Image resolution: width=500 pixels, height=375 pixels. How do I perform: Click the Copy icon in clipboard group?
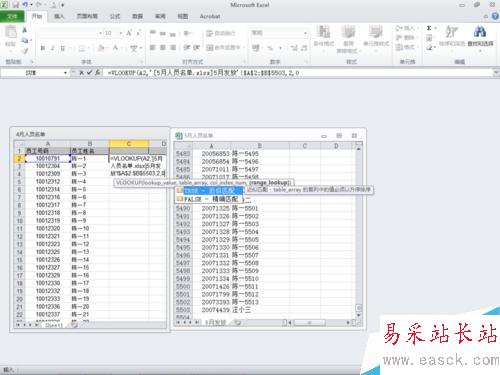[25, 40]
